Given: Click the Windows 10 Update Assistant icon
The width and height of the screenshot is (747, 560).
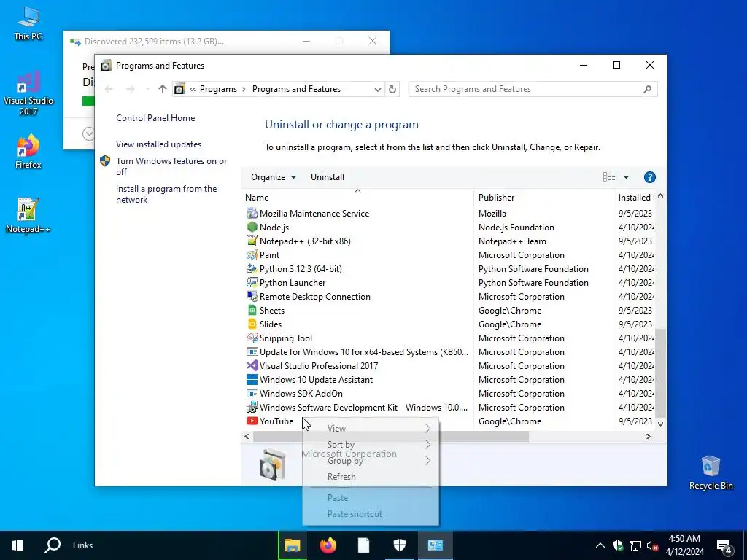Looking at the screenshot, I should (252, 379).
